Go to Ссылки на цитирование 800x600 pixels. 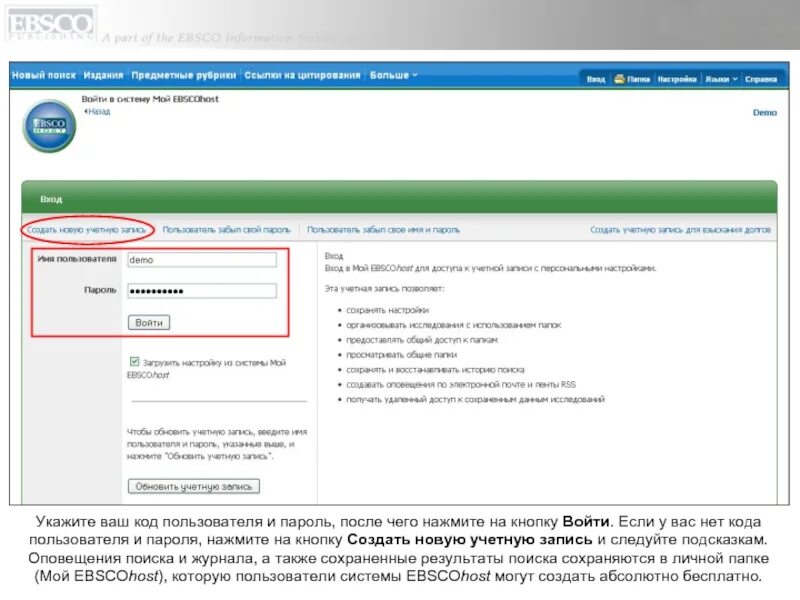pos(302,75)
